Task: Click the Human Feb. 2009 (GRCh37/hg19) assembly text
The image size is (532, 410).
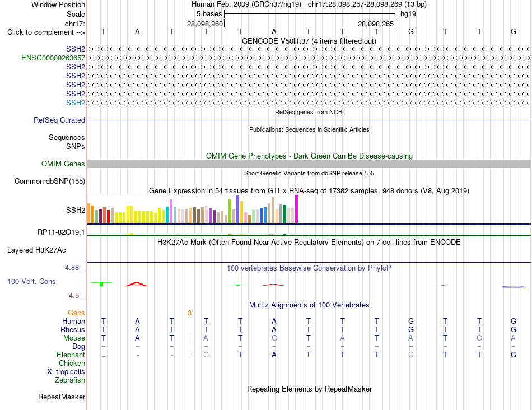Action: coord(246,4)
